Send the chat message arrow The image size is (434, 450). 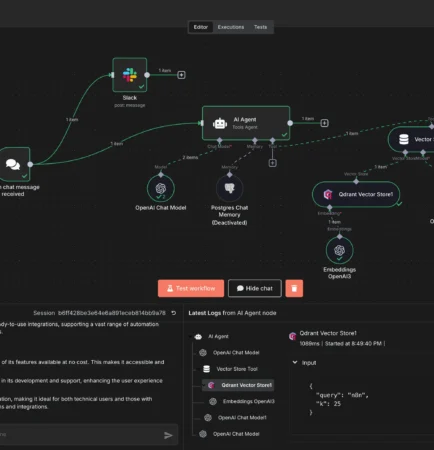click(168, 435)
